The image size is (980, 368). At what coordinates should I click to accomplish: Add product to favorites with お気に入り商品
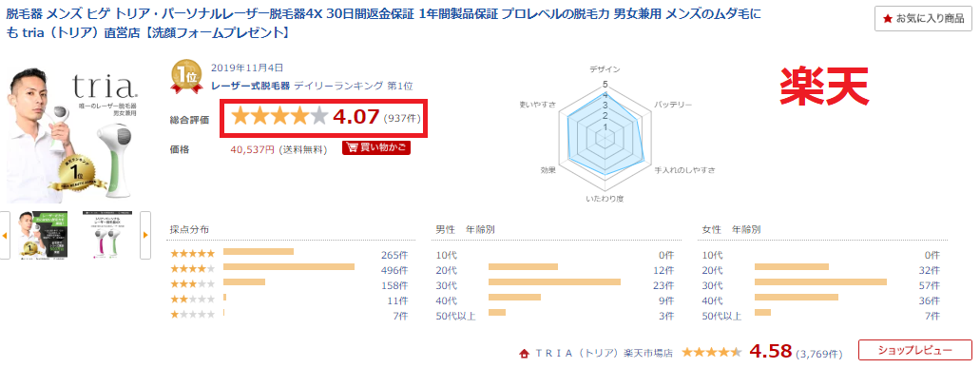coord(923,19)
